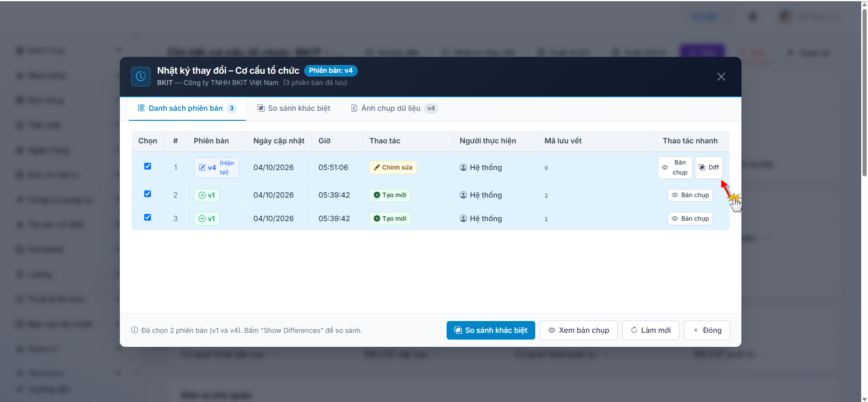Click the user icon beside Hệ thống in row 3

tap(463, 218)
